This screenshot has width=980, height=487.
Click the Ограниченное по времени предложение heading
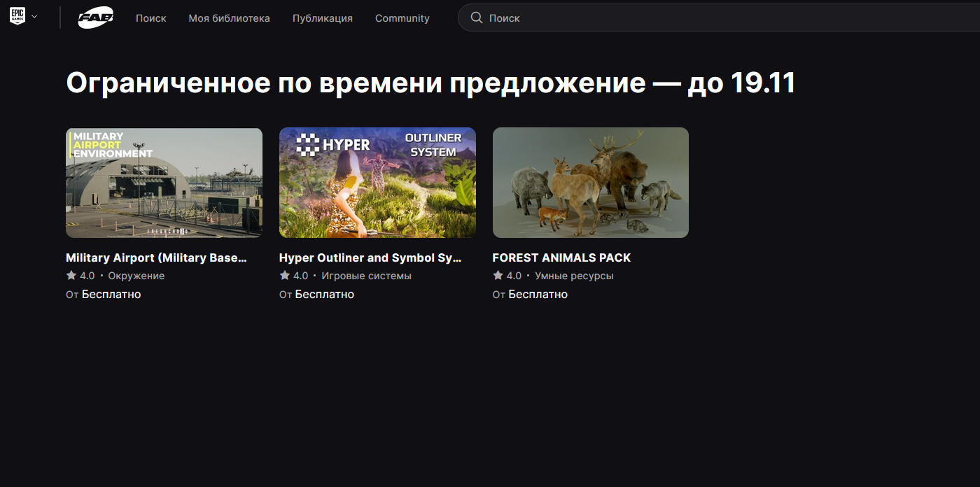pos(430,83)
